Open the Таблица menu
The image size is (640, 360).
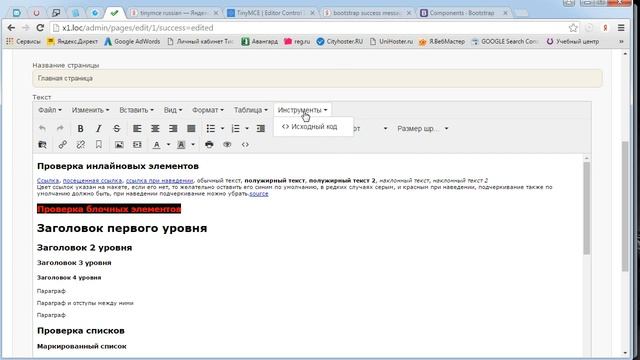coord(251,110)
